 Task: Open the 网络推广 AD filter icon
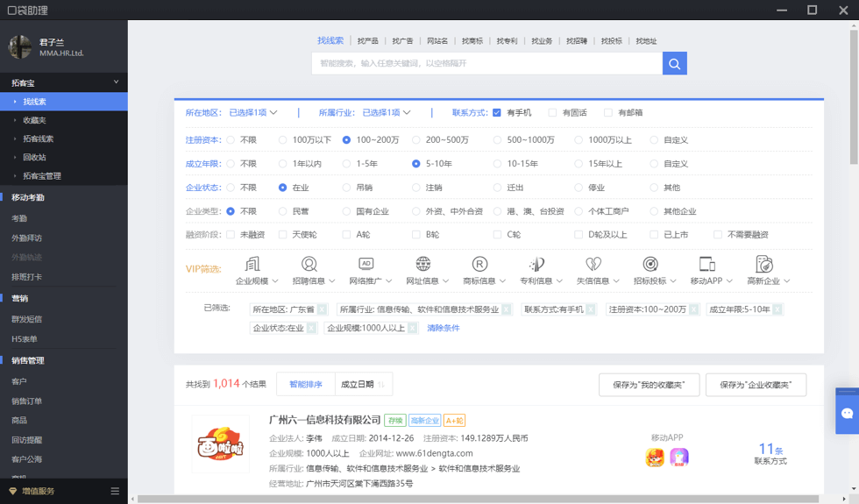pos(366,265)
